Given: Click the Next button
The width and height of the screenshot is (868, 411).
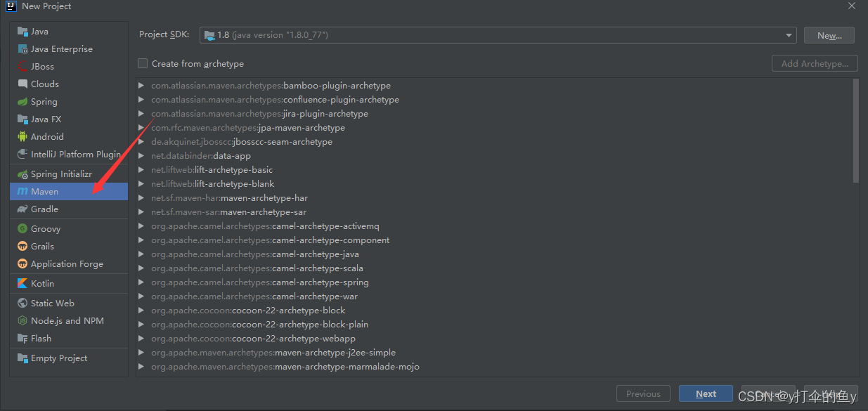Looking at the screenshot, I should tap(706, 393).
